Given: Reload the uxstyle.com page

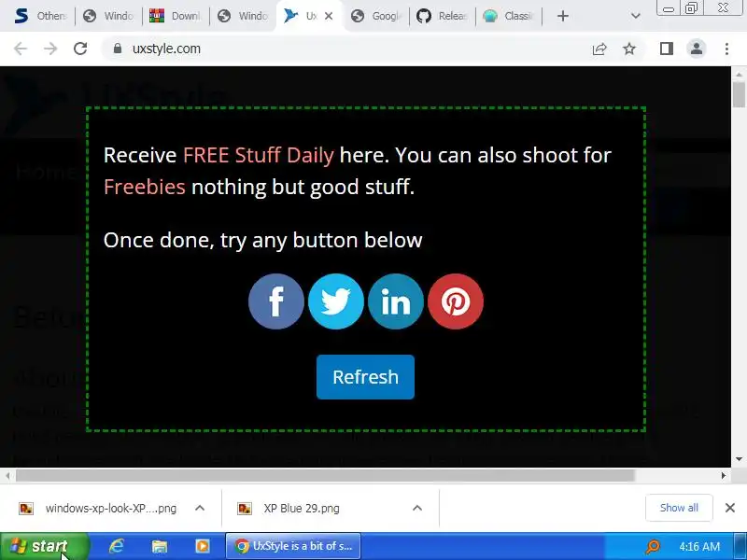Looking at the screenshot, I should (x=80, y=49).
